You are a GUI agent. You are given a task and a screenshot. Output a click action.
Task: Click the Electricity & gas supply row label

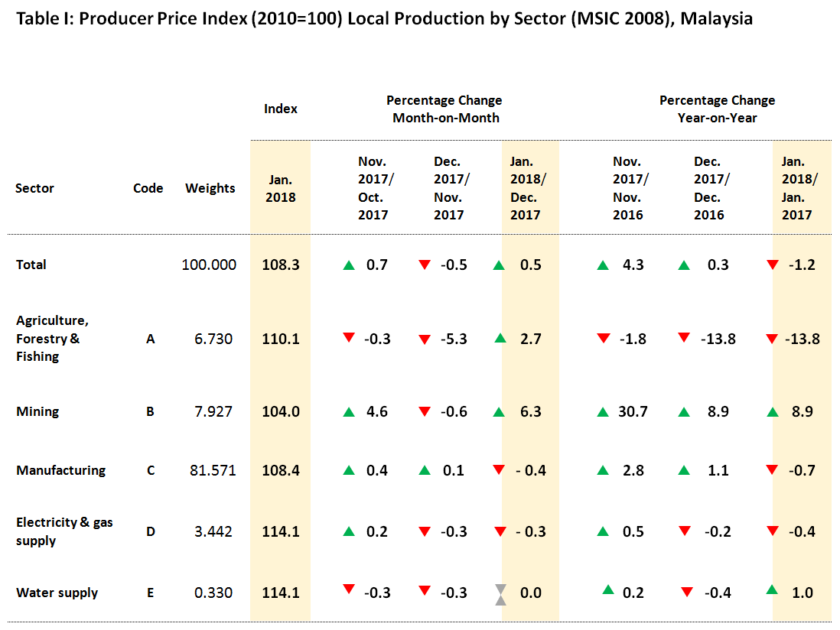click(64, 531)
